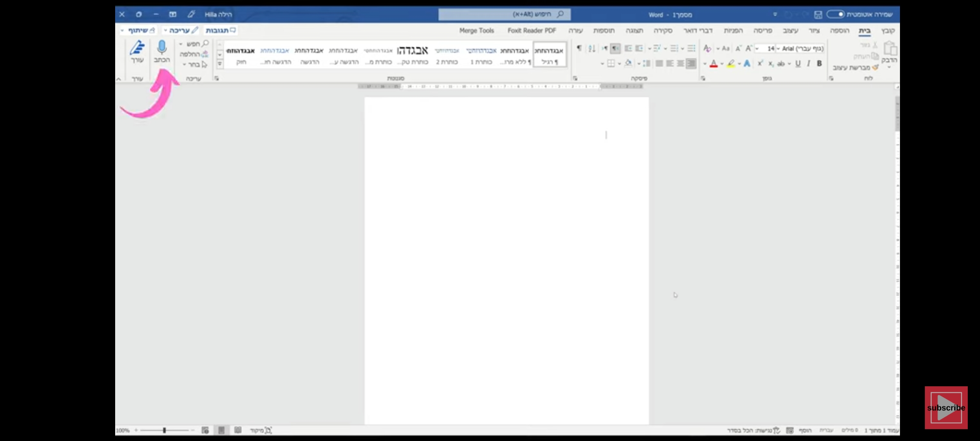Open the Insert (הוספה) ribbon tab
Screen dimensions: 980x441
840,31
